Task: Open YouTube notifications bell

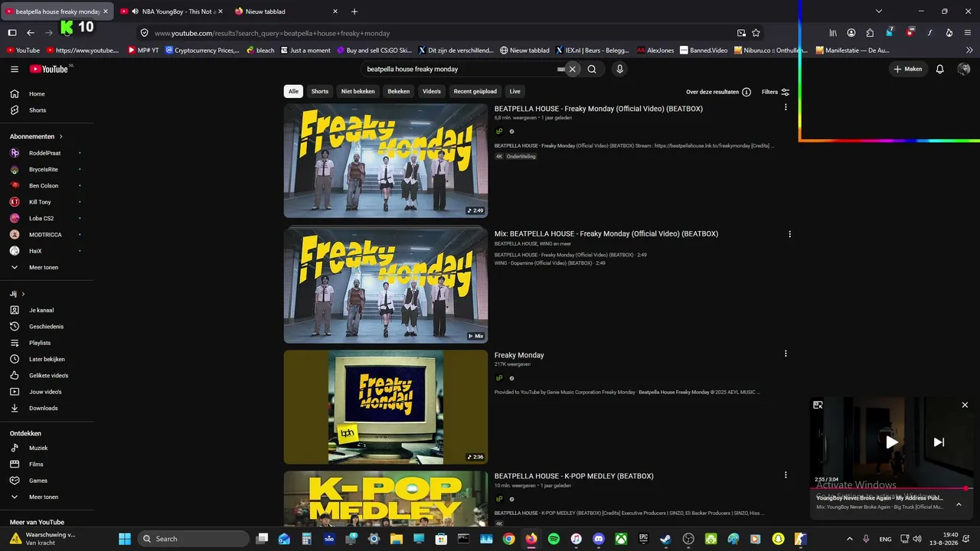Action: click(940, 69)
